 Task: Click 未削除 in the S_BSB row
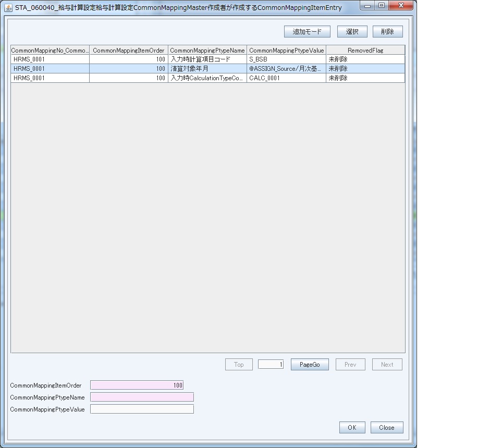pos(365,59)
